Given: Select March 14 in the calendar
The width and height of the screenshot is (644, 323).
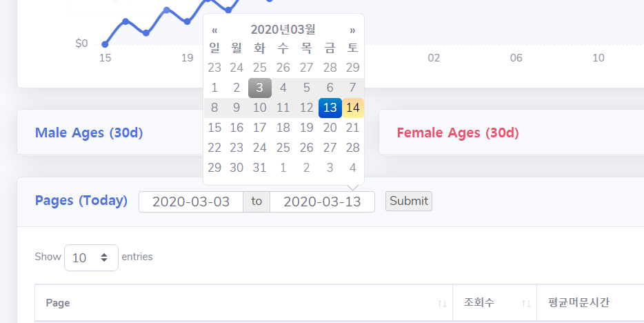Looking at the screenshot, I should 353,108.
